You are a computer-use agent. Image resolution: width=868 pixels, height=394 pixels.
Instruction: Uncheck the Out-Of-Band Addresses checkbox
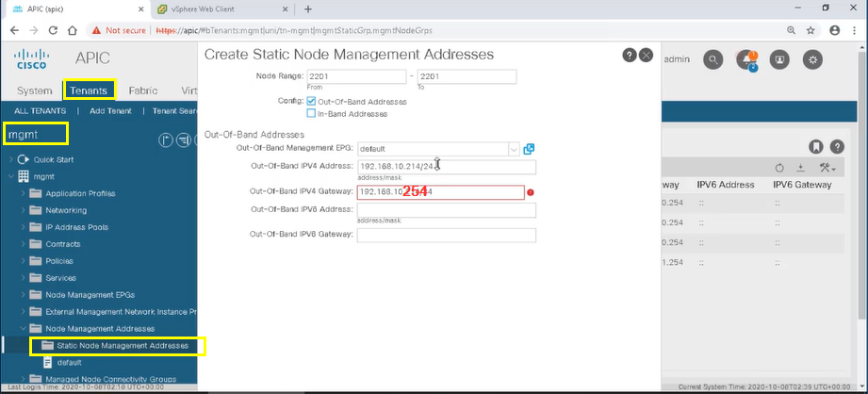(x=311, y=101)
